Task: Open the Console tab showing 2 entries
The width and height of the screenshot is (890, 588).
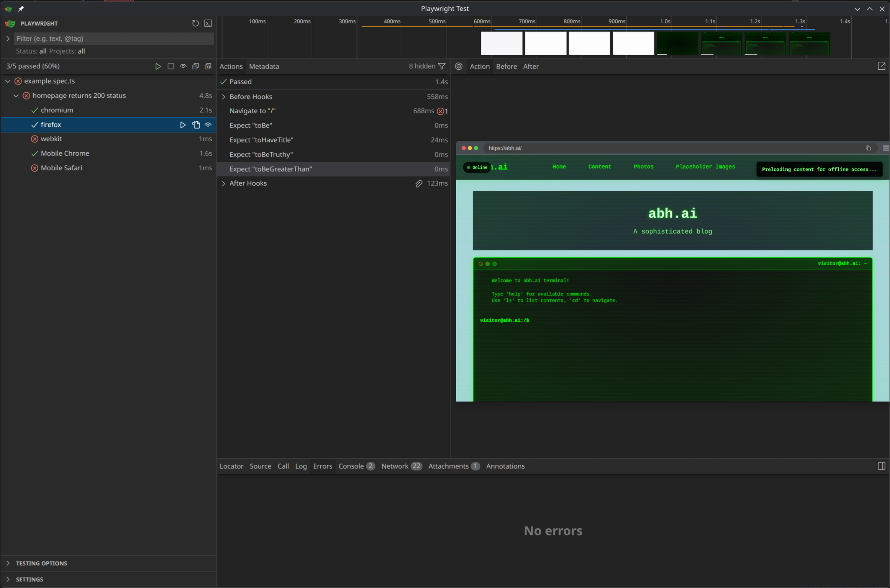Action: click(351, 466)
